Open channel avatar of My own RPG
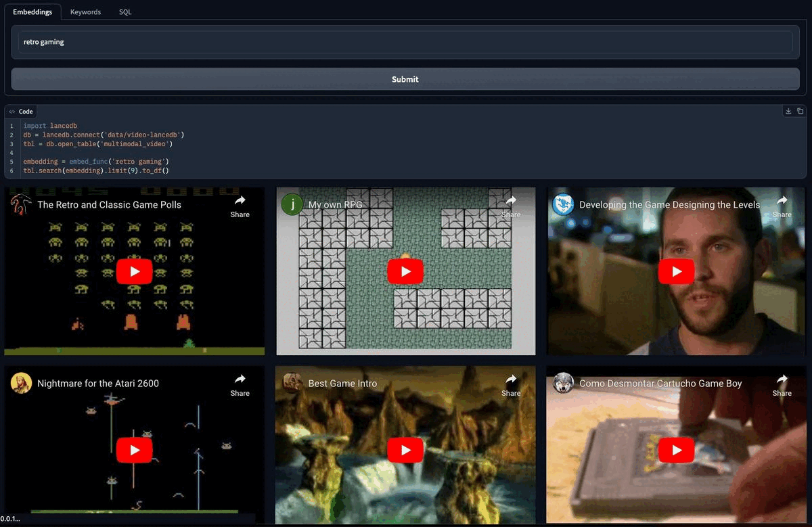This screenshot has height=527, width=812. coord(292,204)
